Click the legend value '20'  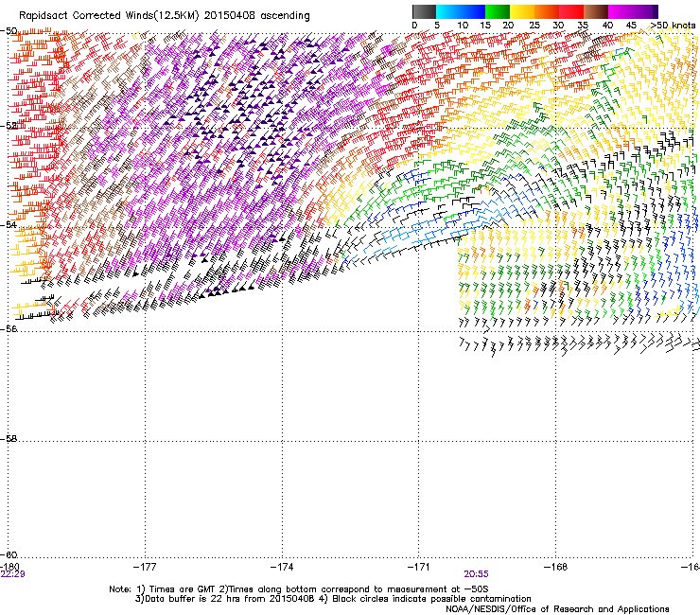point(509,26)
